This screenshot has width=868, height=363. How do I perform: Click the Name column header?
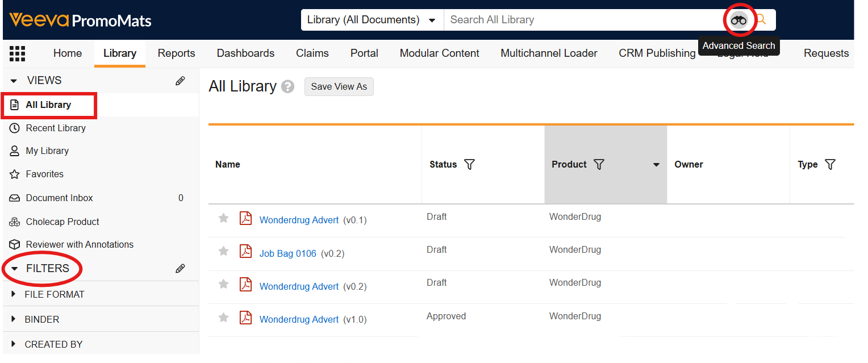pyautogui.click(x=228, y=165)
